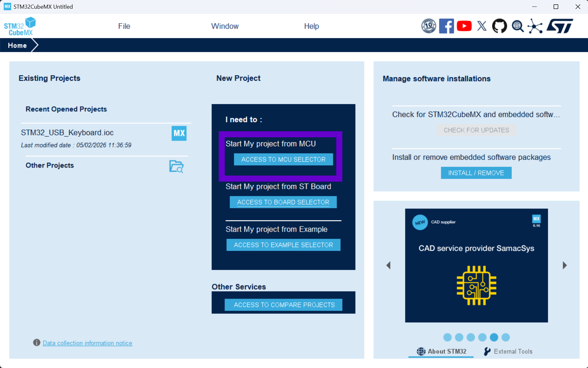Select the first carousel dot
Image resolution: width=588 pixels, height=368 pixels.
coord(448,337)
